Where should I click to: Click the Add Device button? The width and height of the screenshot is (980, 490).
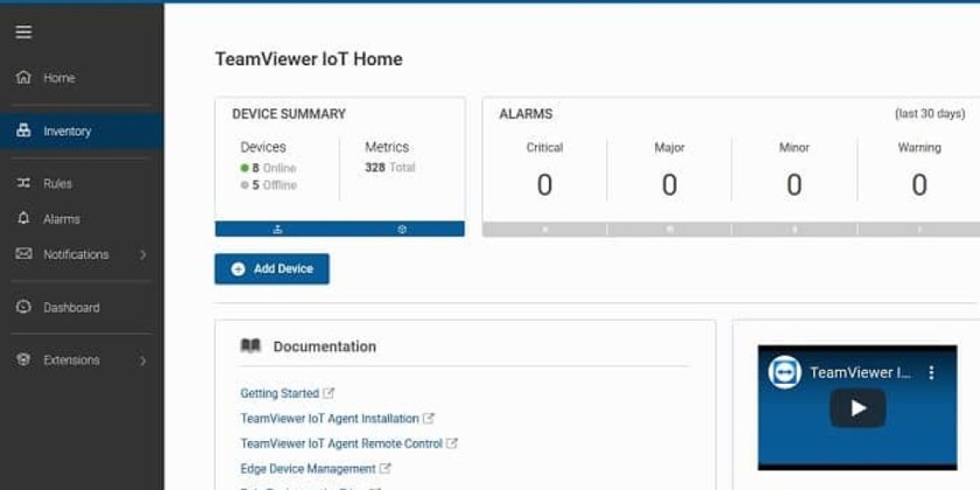pos(272,269)
